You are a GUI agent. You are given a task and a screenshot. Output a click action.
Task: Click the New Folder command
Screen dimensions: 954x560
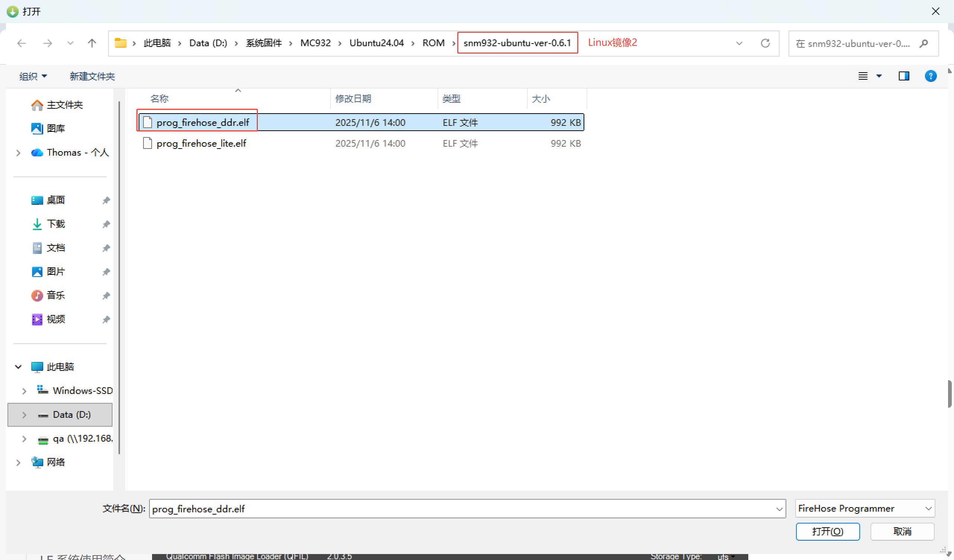(x=92, y=76)
